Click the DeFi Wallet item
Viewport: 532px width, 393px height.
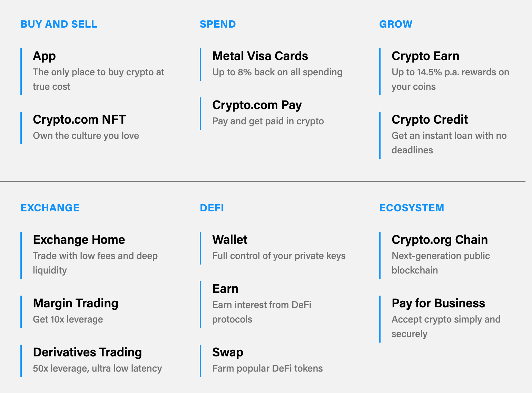tap(230, 240)
